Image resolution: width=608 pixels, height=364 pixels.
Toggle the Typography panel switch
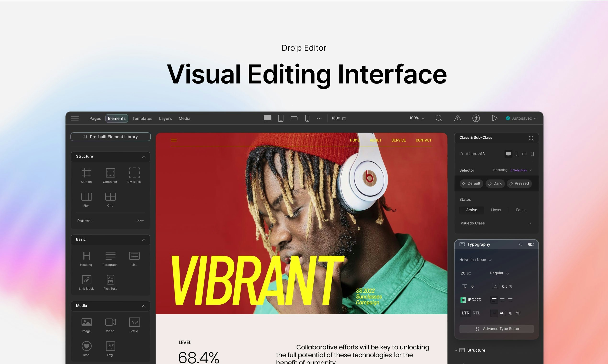531,244
